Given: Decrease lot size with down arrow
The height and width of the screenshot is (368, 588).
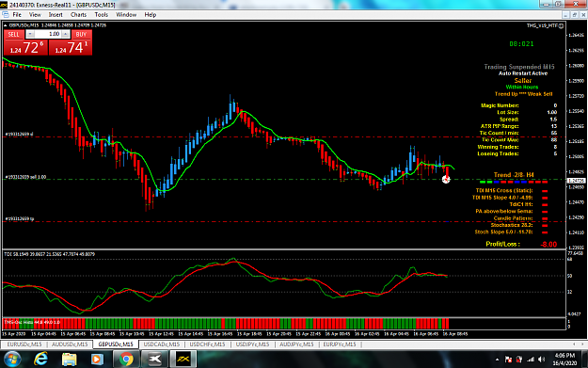Looking at the screenshot, I should pos(30,34).
